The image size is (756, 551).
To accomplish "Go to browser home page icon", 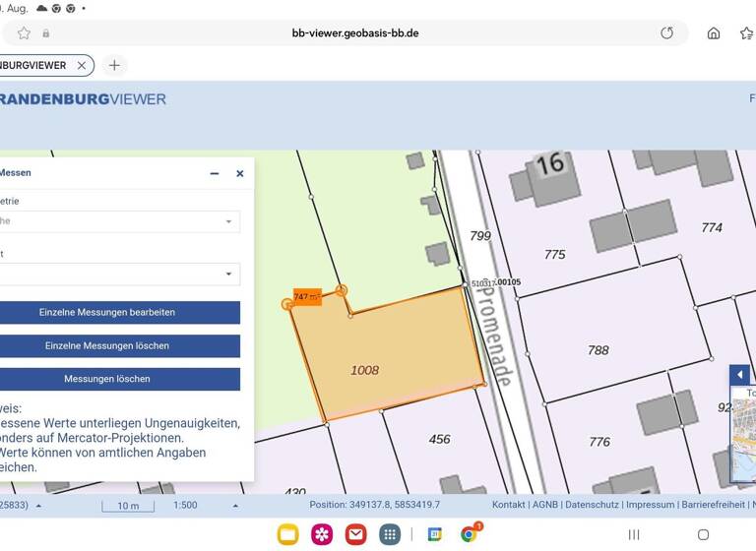I will tap(714, 32).
